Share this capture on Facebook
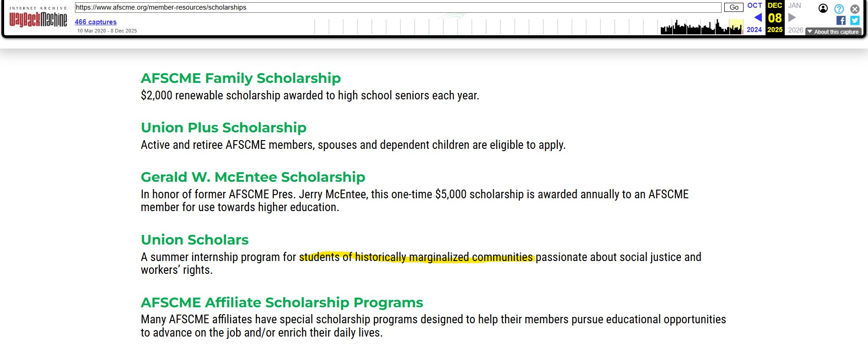This screenshot has height=359, width=868. [841, 20]
